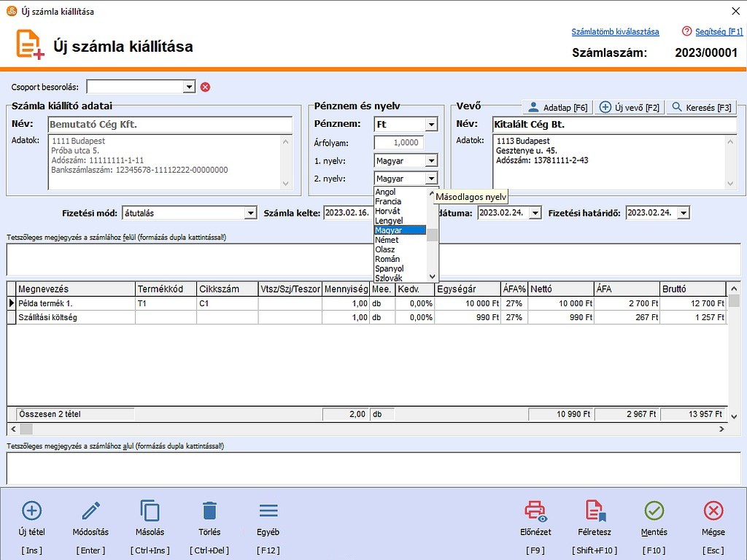Screen dimensions: 747x560
Task: Open the Fizetési határidő date picker
Action: 683,213
